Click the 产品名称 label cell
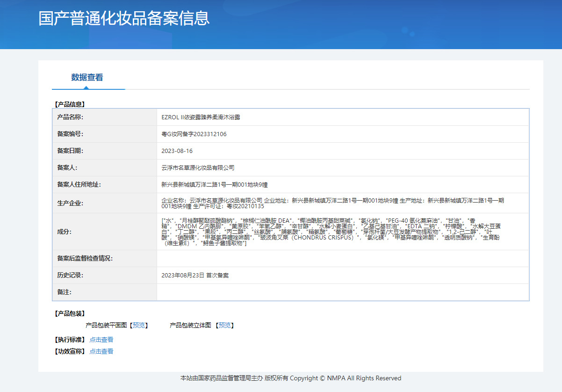 click(70, 117)
